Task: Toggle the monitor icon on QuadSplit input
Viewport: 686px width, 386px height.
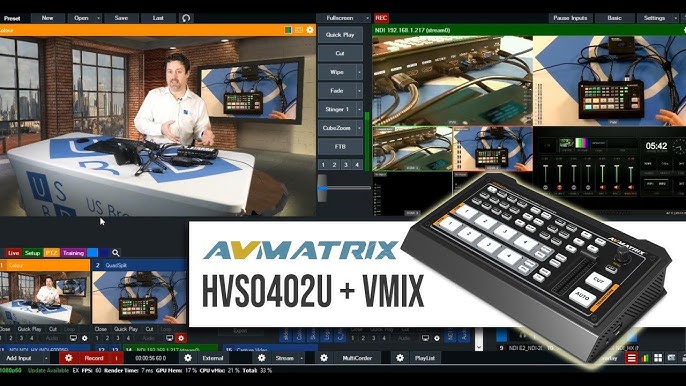Action: (169, 338)
